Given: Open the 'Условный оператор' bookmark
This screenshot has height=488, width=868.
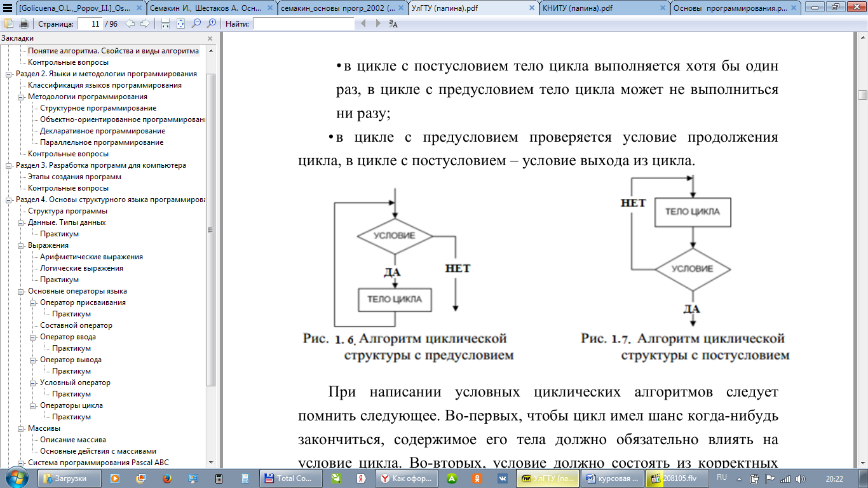Looking at the screenshot, I should tap(75, 383).
